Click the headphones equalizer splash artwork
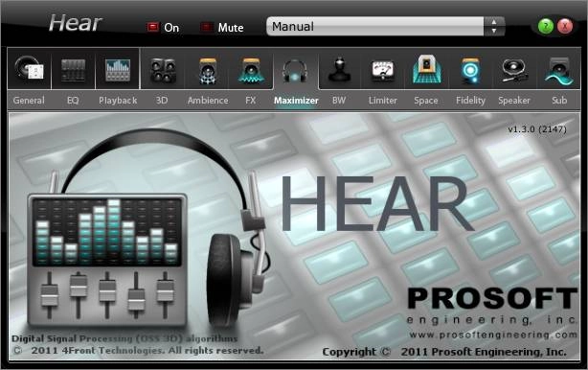 pos(148,229)
